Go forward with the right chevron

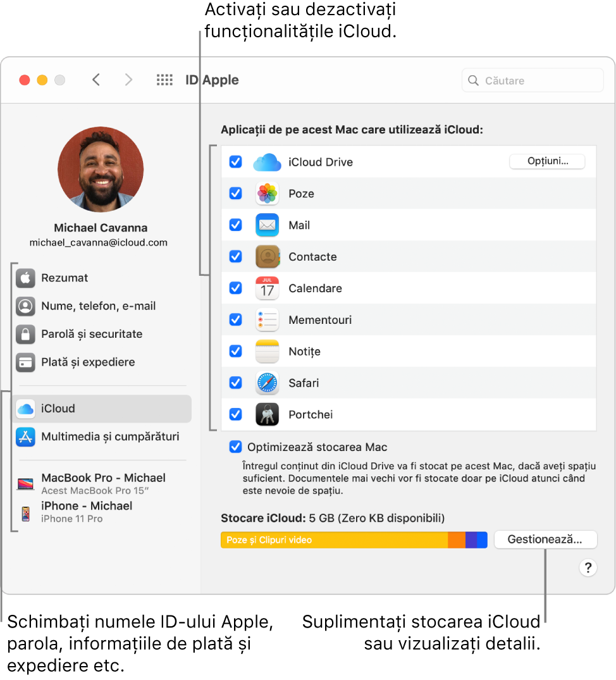point(128,80)
